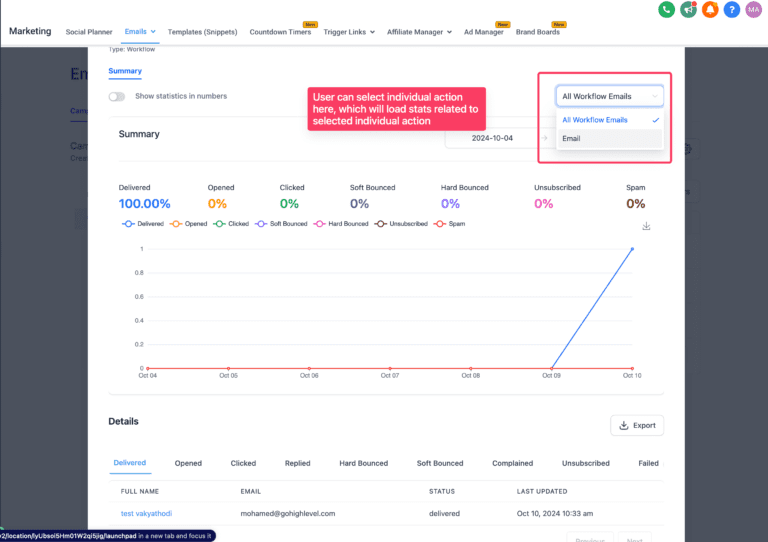768x542 pixels.
Task: Select the Clicked details tab
Action: pyautogui.click(x=243, y=463)
